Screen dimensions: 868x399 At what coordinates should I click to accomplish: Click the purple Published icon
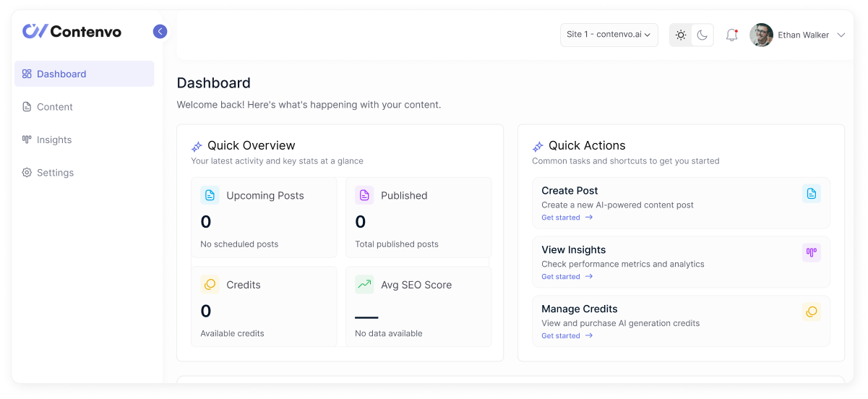pos(364,195)
